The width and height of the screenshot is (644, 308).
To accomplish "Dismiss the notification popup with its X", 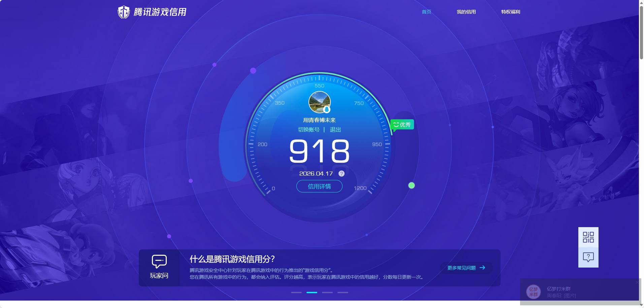I will (637, 282).
